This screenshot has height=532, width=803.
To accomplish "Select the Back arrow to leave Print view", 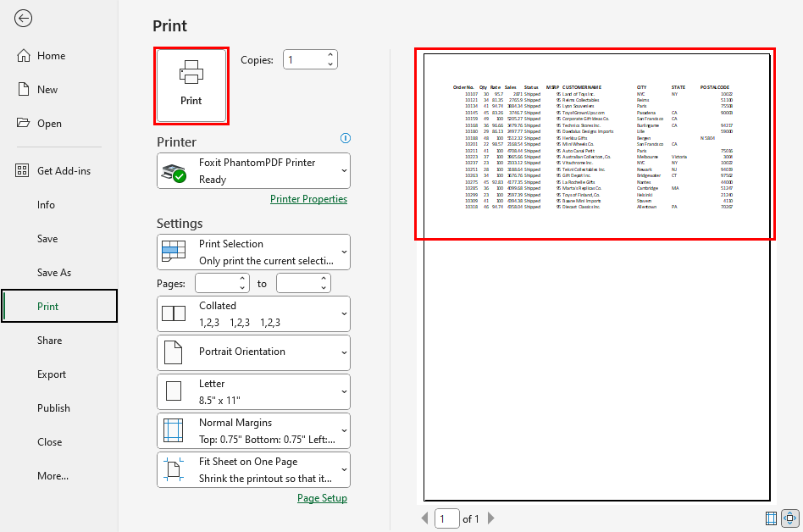I will pos(23,18).
